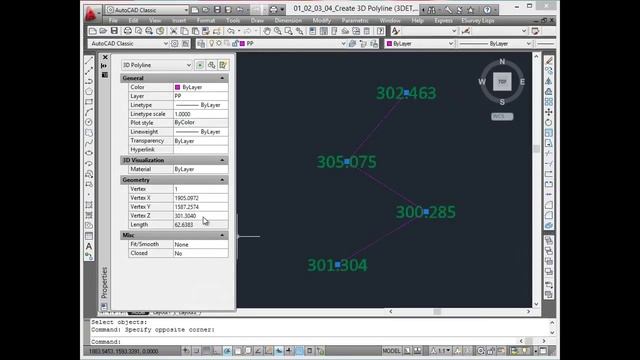Toggle Grid display in status bar

207,351
